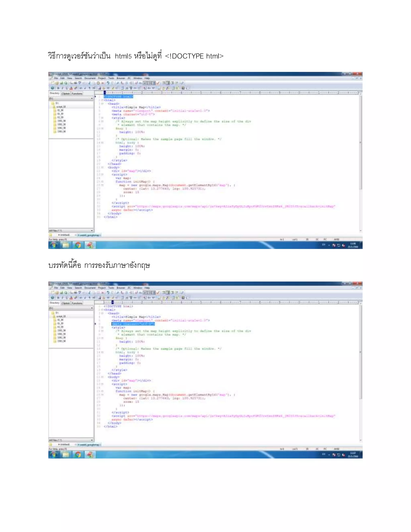Click Underline icon in upper EditPlus screenshot

pyautogui.click(x=66, y=88)
